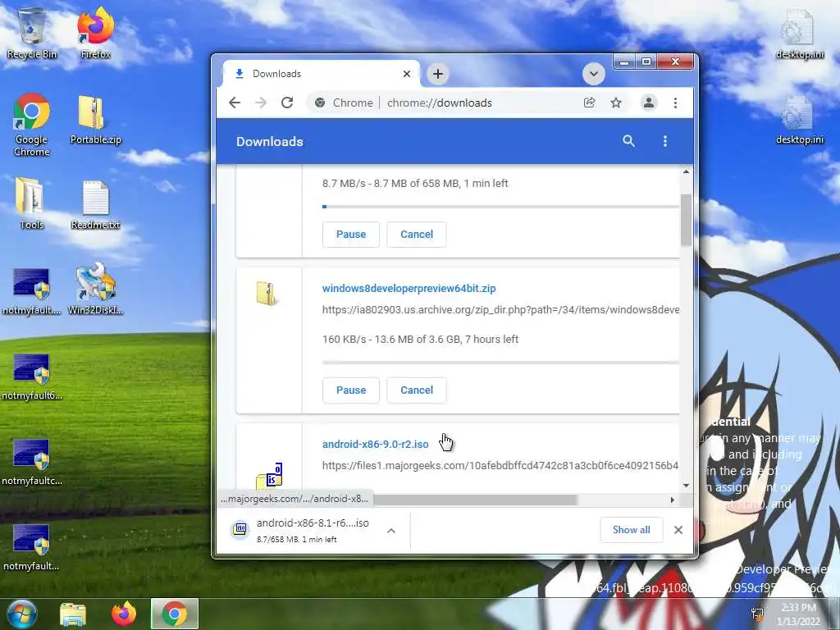Select the Win32DiskI... desktop shortcut

(x=95, y=289)
